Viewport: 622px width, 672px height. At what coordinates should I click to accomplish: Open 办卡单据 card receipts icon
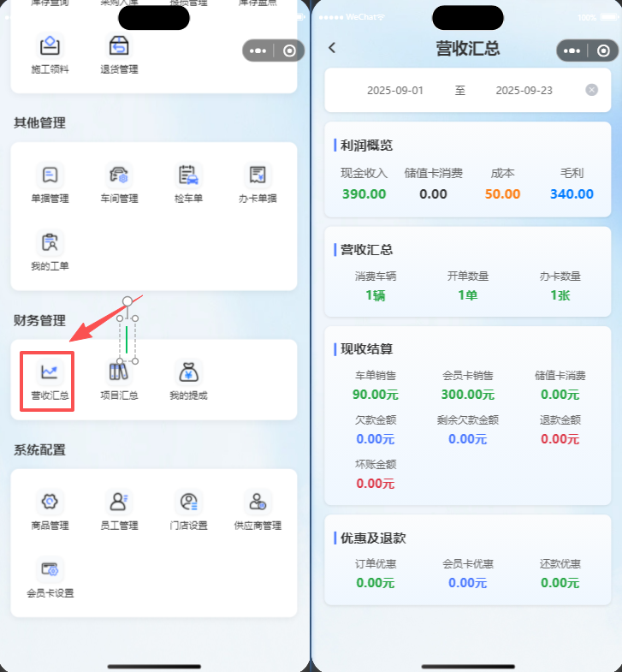coord(258,175)
